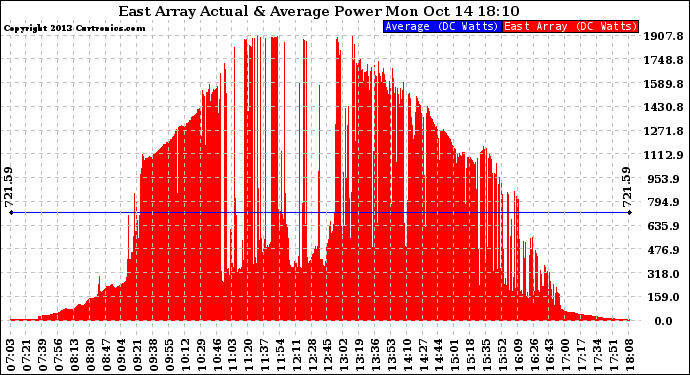Click the x-axis time label '18:08'
The height and width of the screenshot is (375, 690).
(629, 355)
